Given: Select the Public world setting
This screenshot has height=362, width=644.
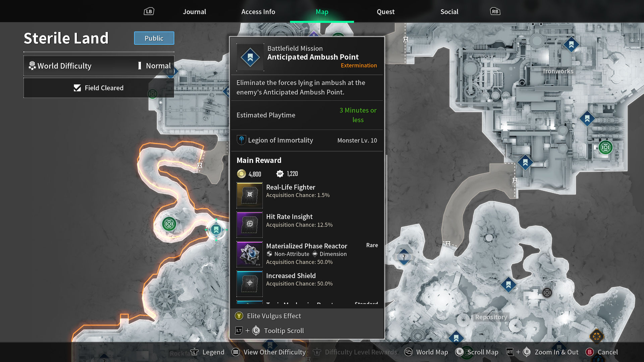Looking at the screenshot, I should tap(154, 38).
